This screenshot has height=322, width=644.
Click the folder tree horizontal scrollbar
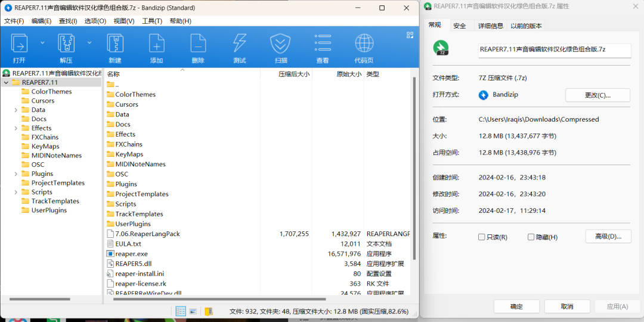[40, 299]
